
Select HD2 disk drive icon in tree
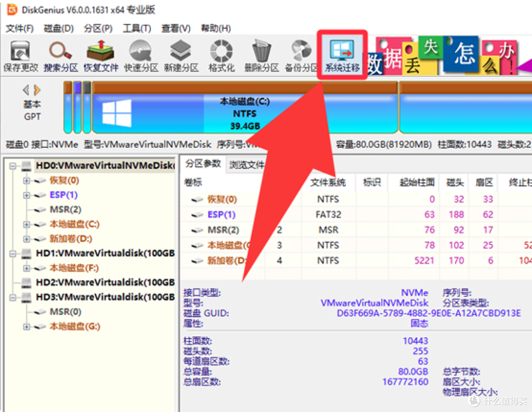point(27,282)
